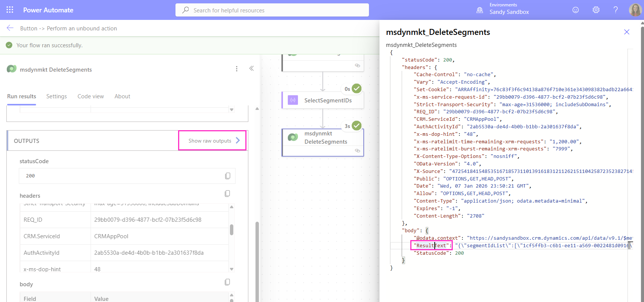Click the "body" key in raw JSON

click(x=411, y=230)
